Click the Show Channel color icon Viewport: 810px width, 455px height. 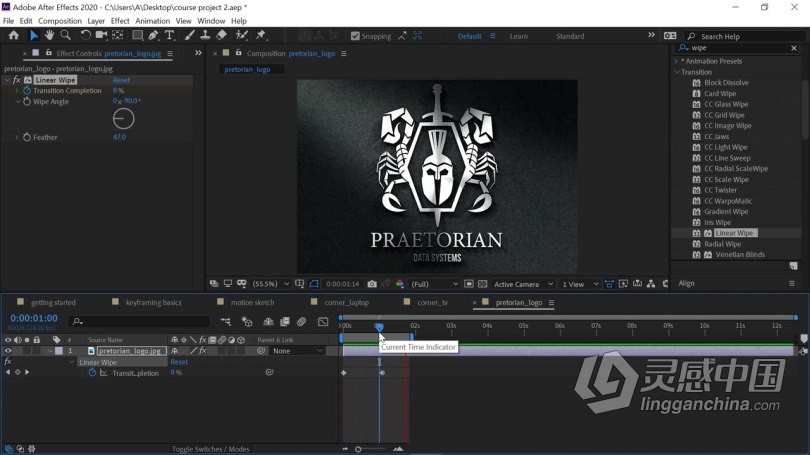point(400,284)
